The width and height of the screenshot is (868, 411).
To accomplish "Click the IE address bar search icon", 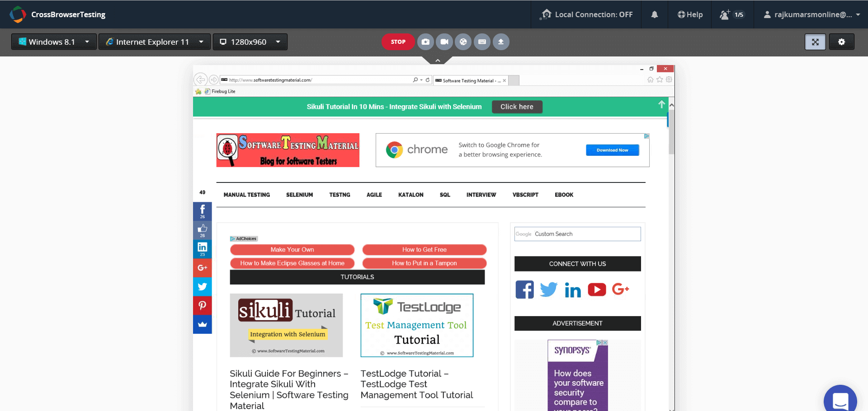I will 415,79.
